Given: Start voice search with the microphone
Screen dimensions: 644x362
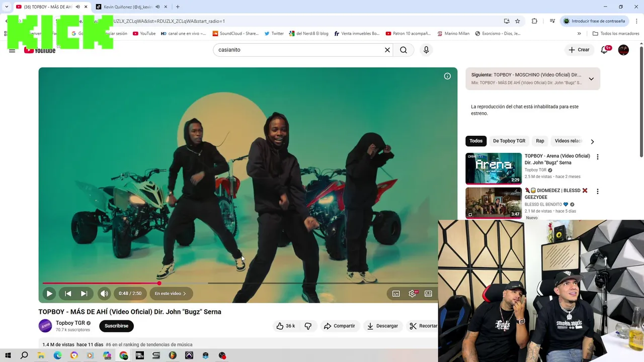Looking at the screenshot, I should (426, 50).
